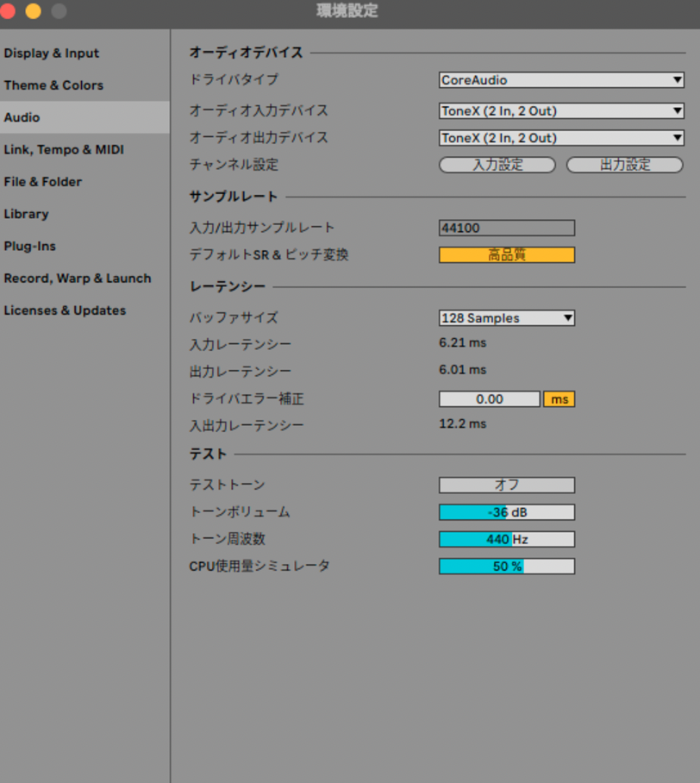Toggle the ms unit button
This screenshot has height=783, width=700.
(559, 399)
